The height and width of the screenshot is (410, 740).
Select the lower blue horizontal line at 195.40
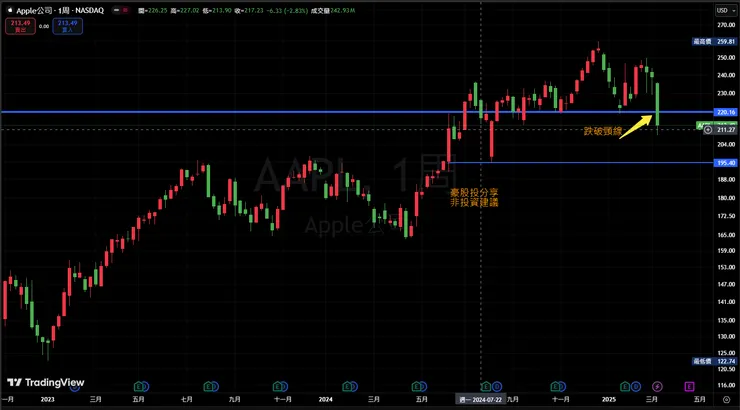[x=580, y=163]
